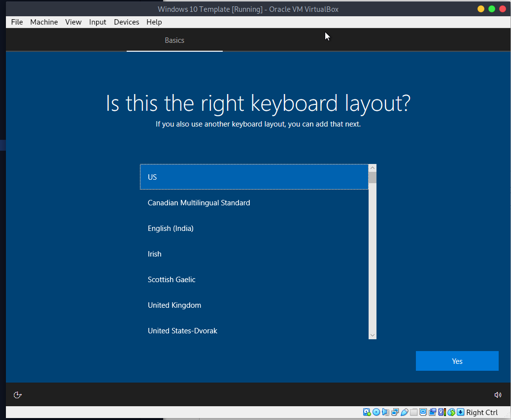Open the Help menu
The width and height of the screenshot is (511, 420).
pyautogui.click(x=154, y=22)
